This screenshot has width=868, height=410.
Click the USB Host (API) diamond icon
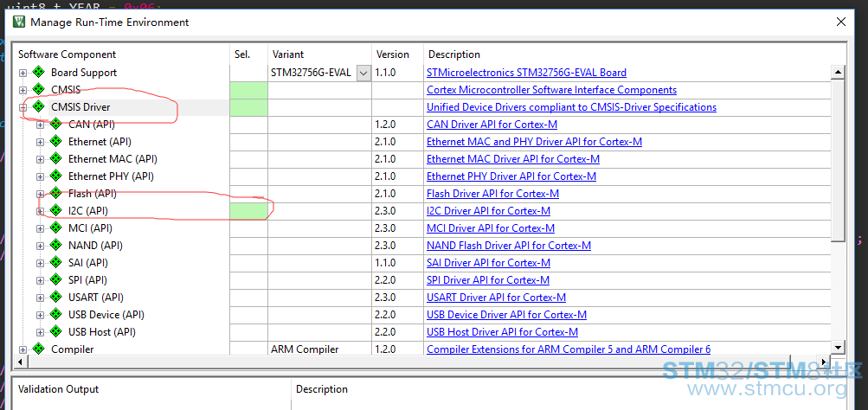55,331
